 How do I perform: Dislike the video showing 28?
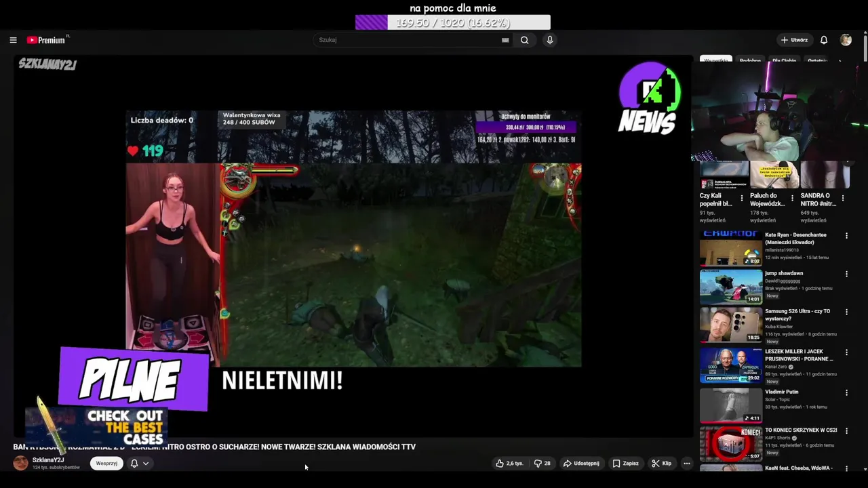pos(542,464)
